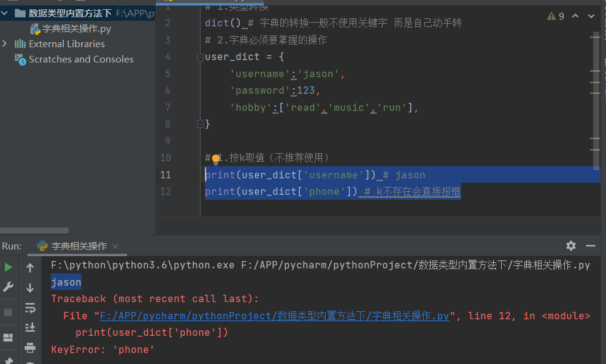Click the 'jason' output text in console
This screenshot has height=364, width=606.
[66, 282]
